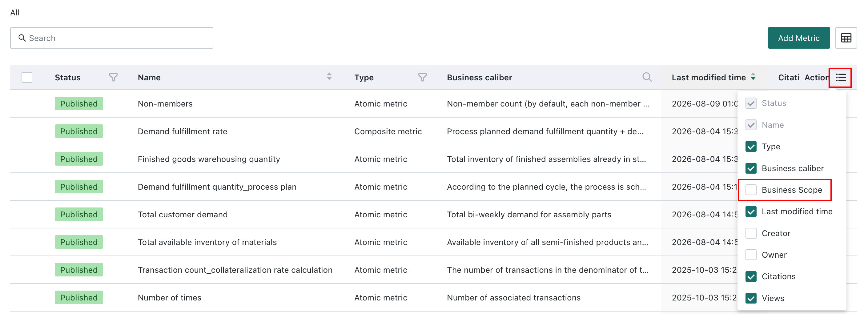Enable the Owner column checkbox
868x314 pixels.
coord(751,255)
